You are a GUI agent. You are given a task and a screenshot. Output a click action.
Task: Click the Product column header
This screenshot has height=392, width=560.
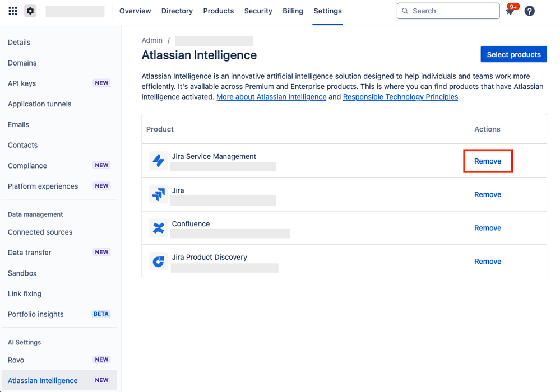tap(160, 129)
